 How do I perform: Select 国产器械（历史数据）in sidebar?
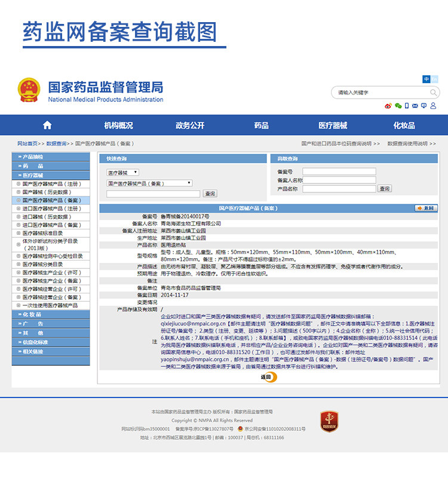(x=51, y=192)
